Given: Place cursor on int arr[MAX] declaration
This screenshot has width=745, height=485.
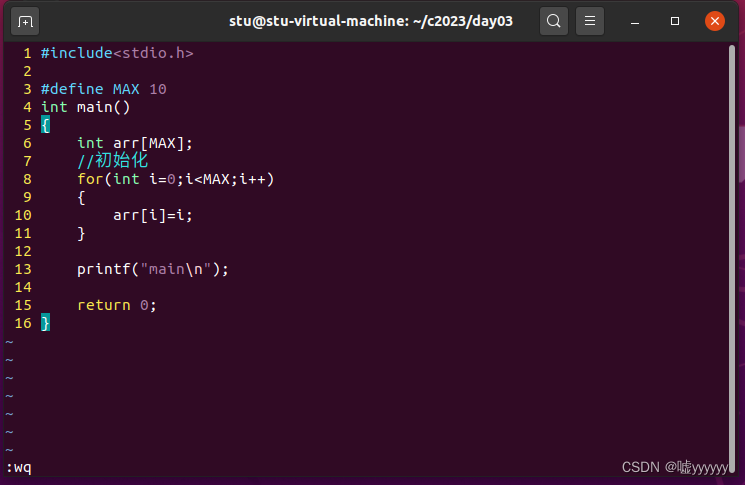Looking at the screenshot, I should (x=135, y=143).
